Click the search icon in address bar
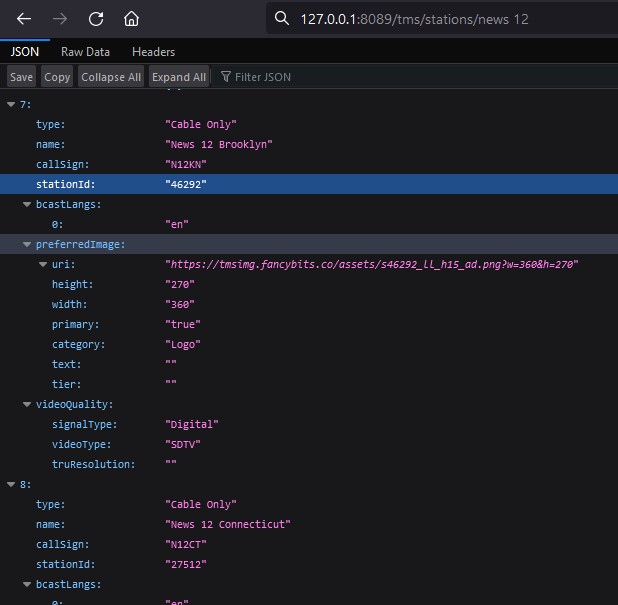Screen dimensions: 618x605 coord(281,19)
